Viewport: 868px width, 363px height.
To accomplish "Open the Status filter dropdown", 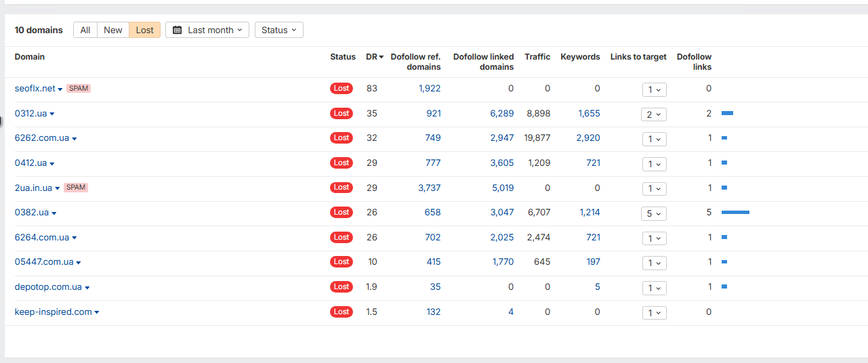I will (278, 30).
